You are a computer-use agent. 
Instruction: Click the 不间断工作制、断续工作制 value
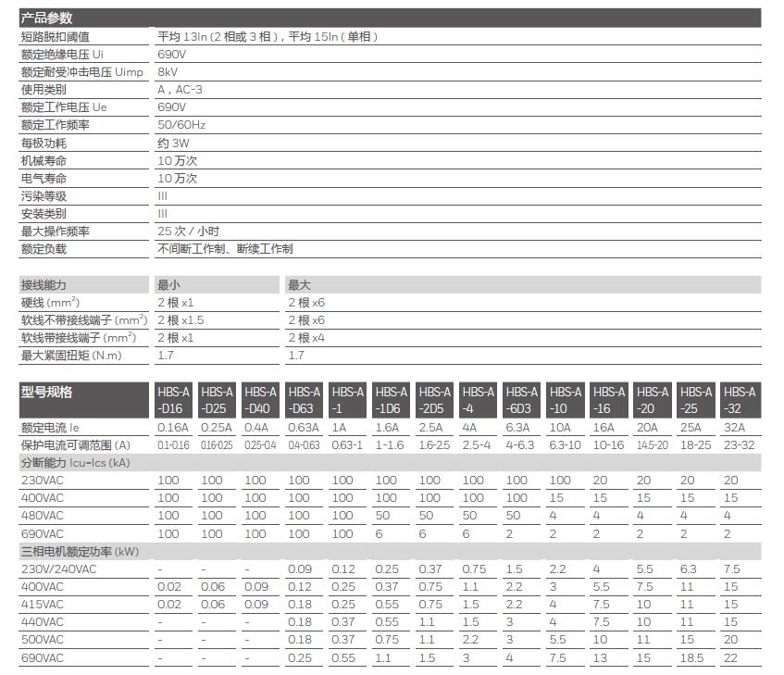point(225,248)
